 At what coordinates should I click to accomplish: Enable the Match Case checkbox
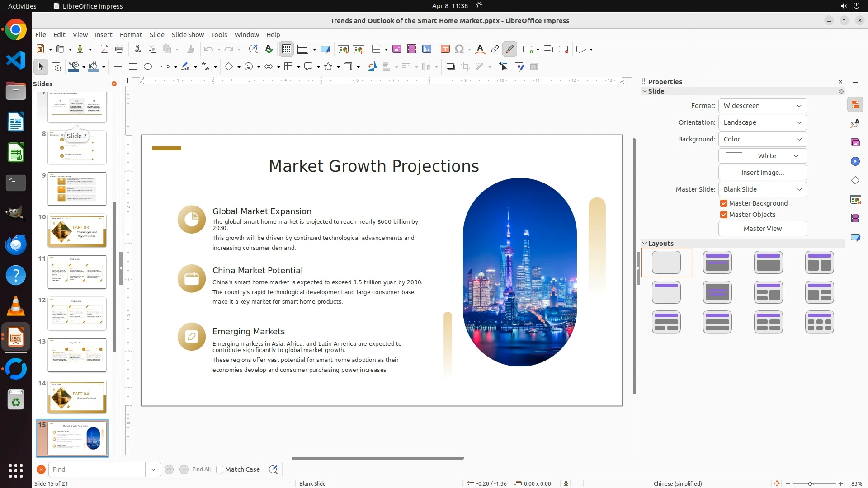click(x=220, y=469)
